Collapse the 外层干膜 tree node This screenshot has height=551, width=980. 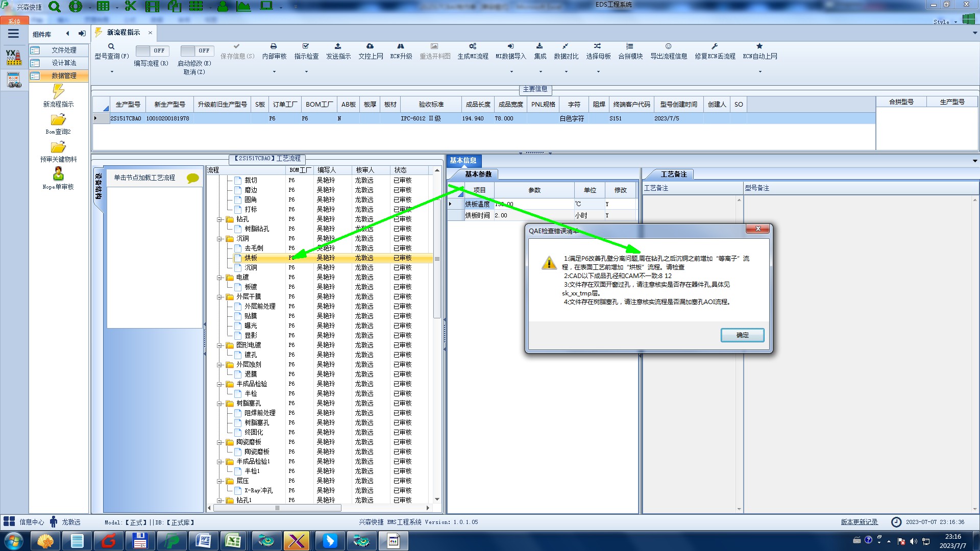[219, 297]
